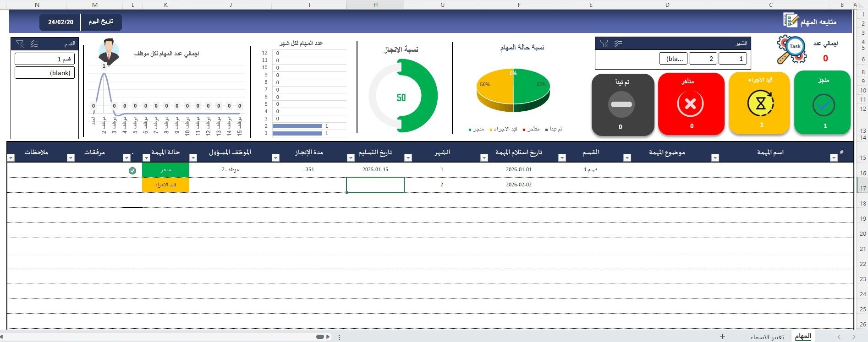This screenshot has width=868, height=342.
Task: Switch to the تغيير الاسماء sheet tab
Action: click(x=767, y=337)
